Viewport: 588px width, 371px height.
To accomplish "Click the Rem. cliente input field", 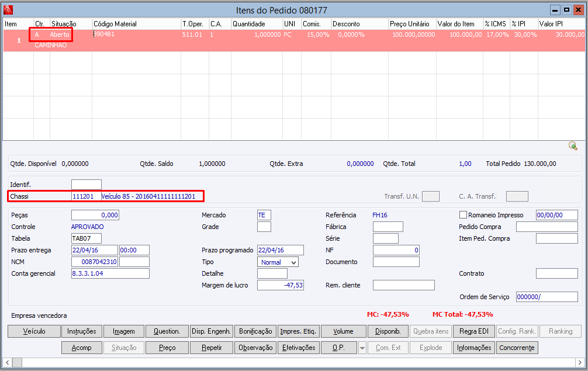I will 404,285.
